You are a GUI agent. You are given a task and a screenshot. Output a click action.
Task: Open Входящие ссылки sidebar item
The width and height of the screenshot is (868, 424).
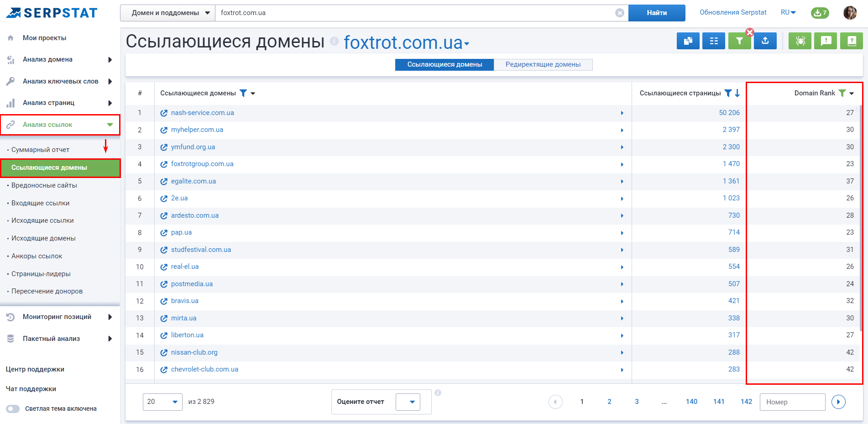tap(41, 203)
